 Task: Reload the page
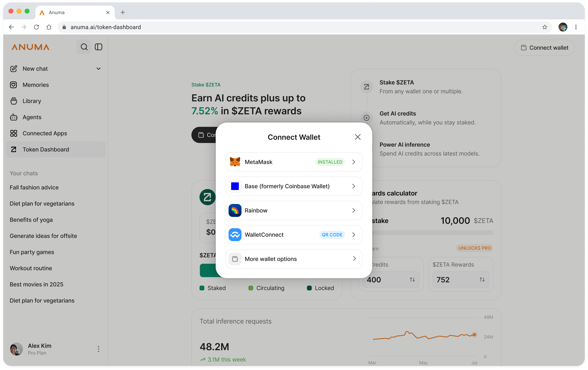tap(36, 27)
